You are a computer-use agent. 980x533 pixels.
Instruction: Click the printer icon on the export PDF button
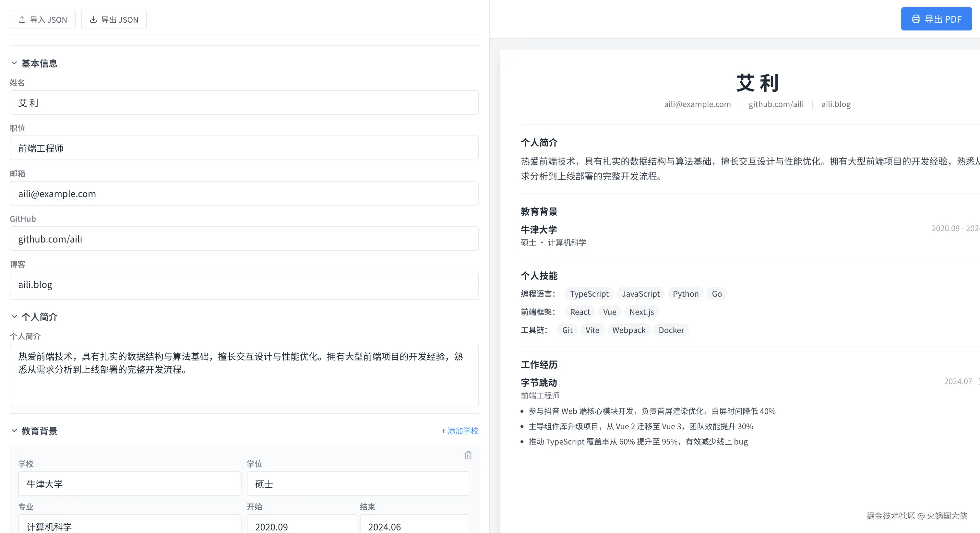coord(916,19)
